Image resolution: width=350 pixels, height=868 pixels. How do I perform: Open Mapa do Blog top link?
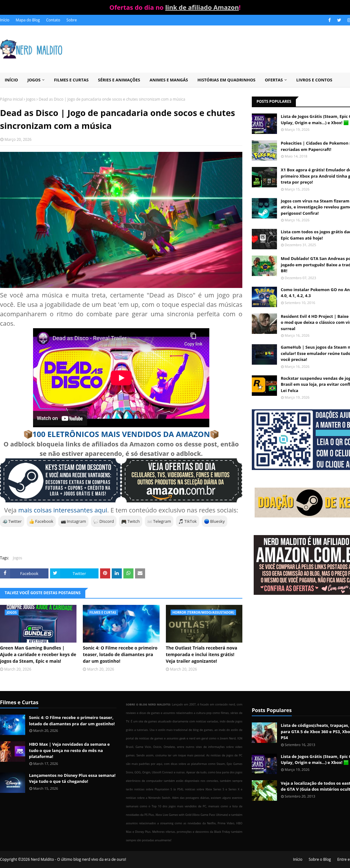pyautogui.click(x=28, y=20)
